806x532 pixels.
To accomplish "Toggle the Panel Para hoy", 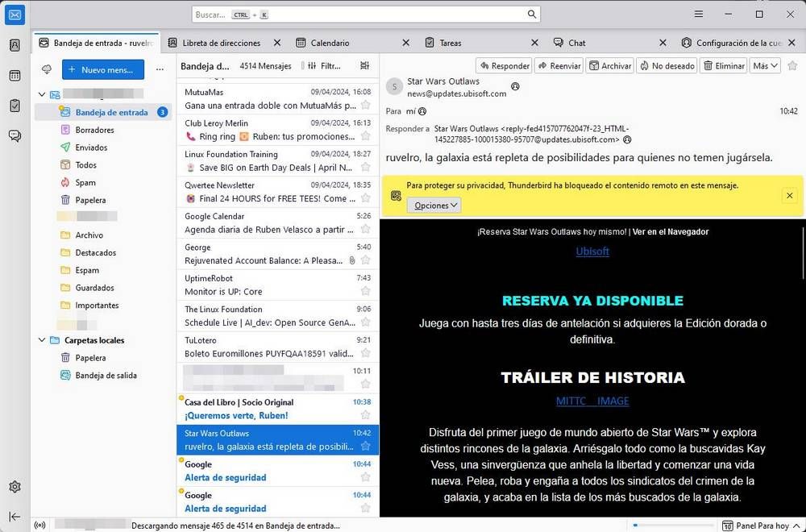I will pyautogui.click(x=758, y=524).
